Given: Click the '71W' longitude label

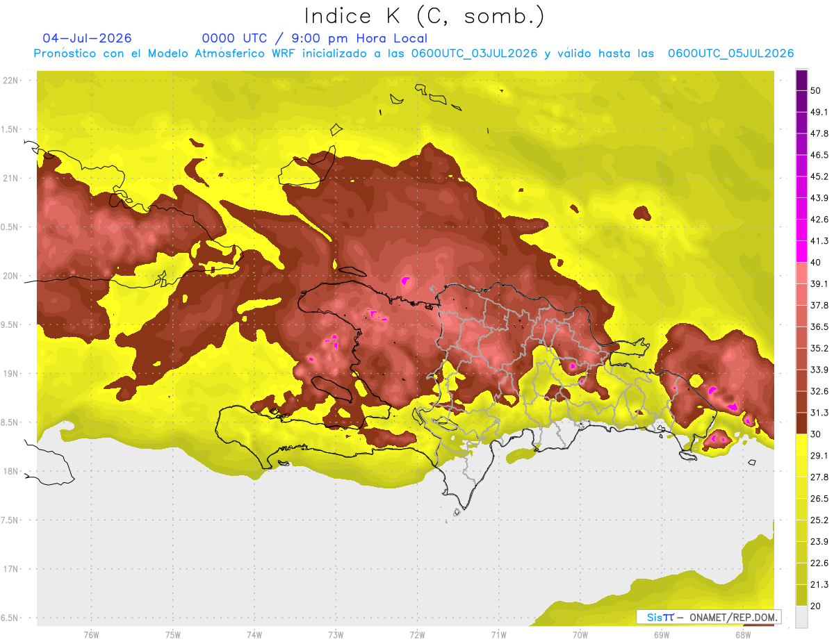Looking at the screenshot, I should coord(498,634).
